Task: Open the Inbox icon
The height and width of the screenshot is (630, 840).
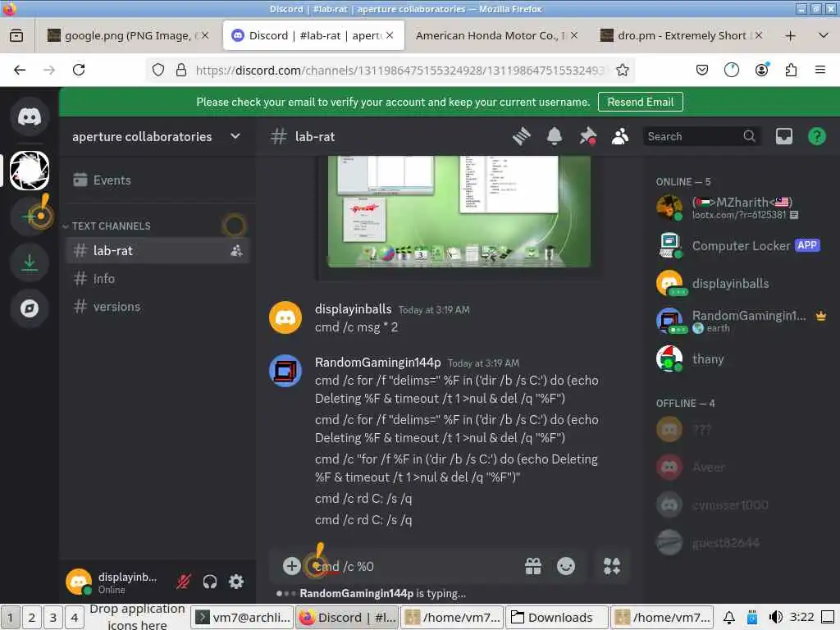Action: 783,137
